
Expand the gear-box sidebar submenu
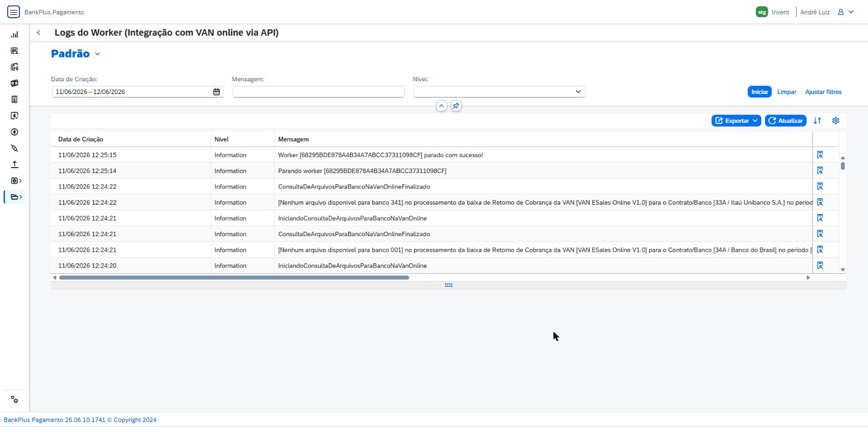pos(15,181)
